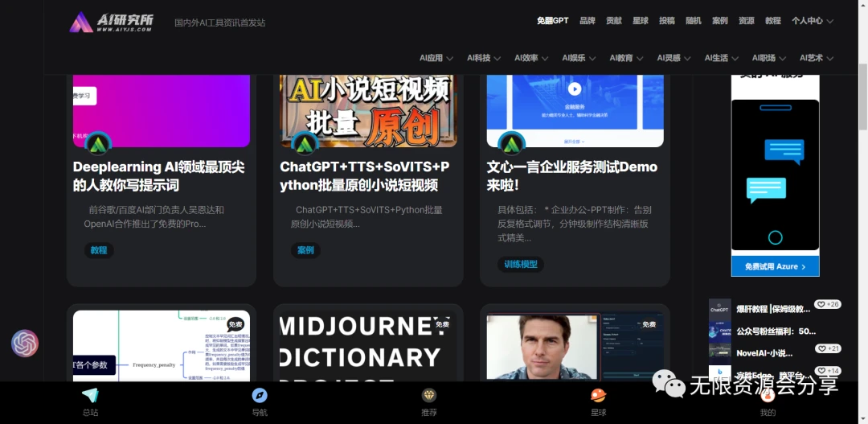Image resolution: width=868 pixels, height=424 pixels.
Task: Open the 星球 item in top navigation
Action: click(x=641, y=21)
